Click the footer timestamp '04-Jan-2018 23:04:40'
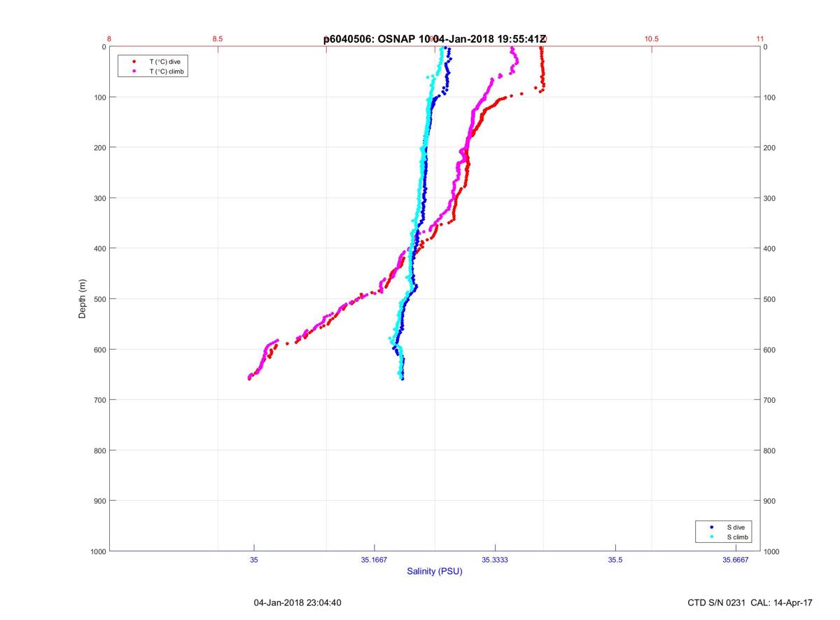The image size is (840, 620). coord(297,602)
